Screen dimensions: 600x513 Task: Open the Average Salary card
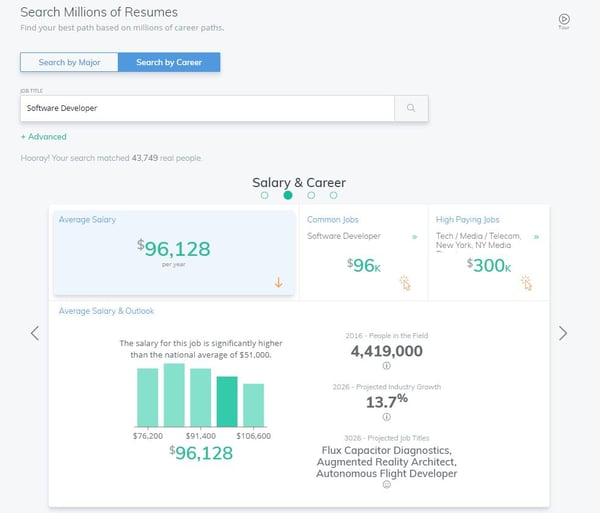[x=174, y=253]
